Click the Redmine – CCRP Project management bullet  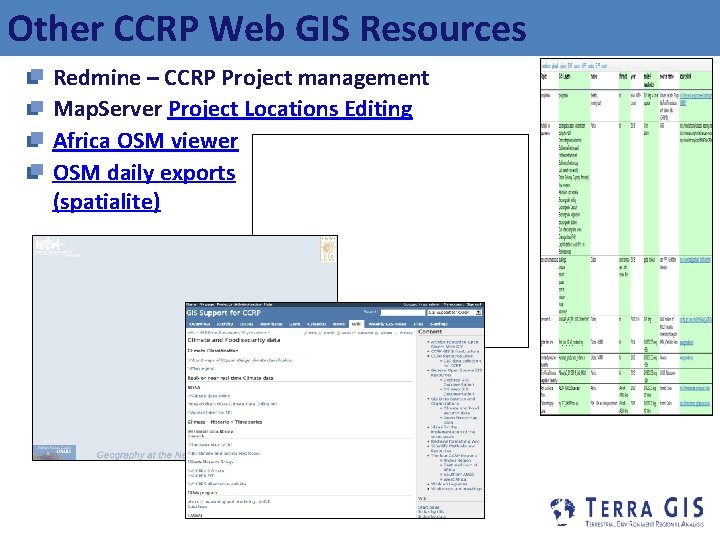coord(241,78)
